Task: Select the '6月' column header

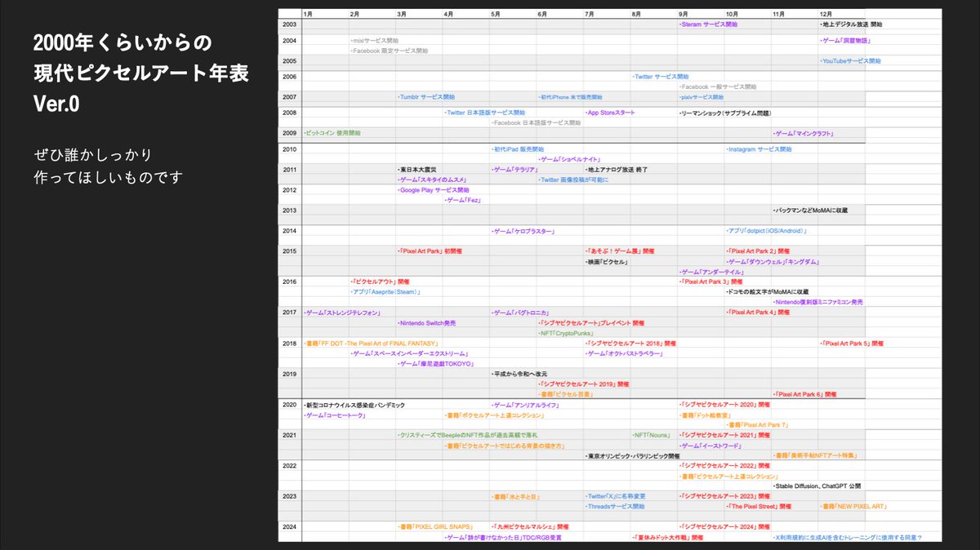Action: 543,14
